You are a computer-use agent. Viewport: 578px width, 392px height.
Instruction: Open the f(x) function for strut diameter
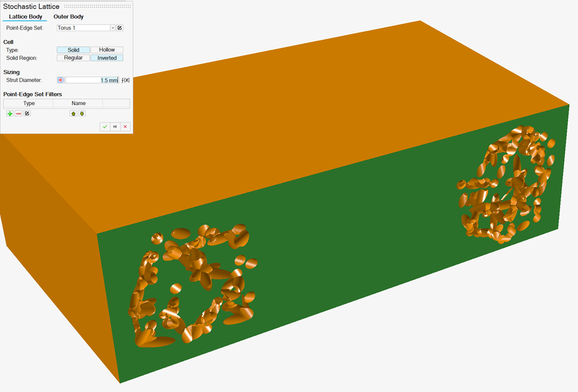tap(125, 80)
